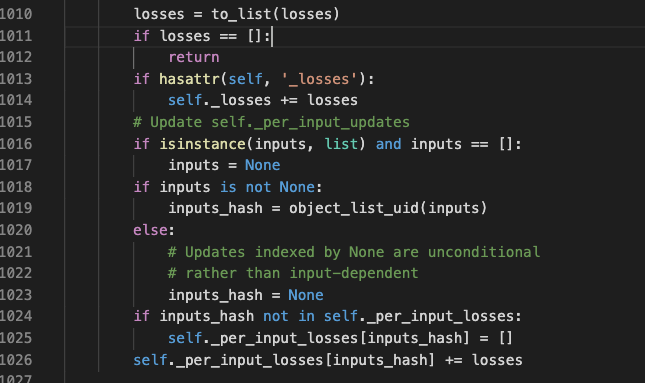Place cursor on the return keyword
Image resolution: width=645 pixels, height=383 pixels.
click(x=194, y=57)
